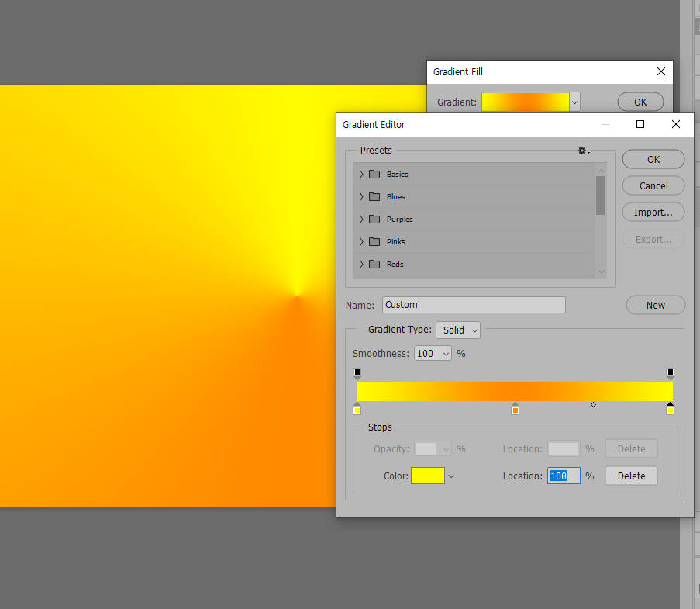Click the gradient bar in the editor
The height and width of the screenshot is (609, 700).
click(514, 392)
